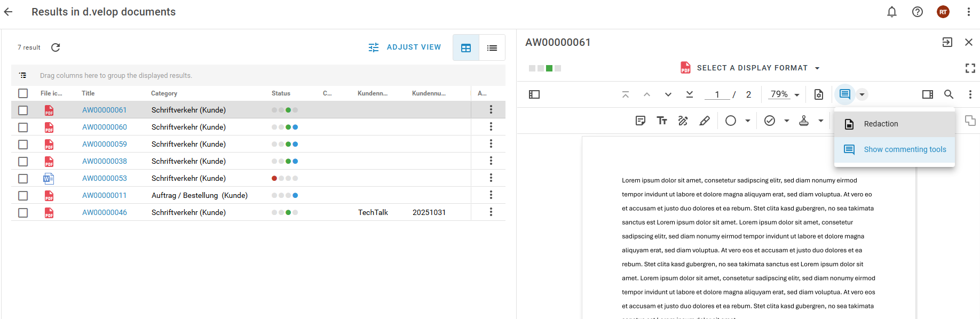980x319 pixels.
Task: Select the highlighter pen tool
Action: pyautogui.click(x=705, y=121)
